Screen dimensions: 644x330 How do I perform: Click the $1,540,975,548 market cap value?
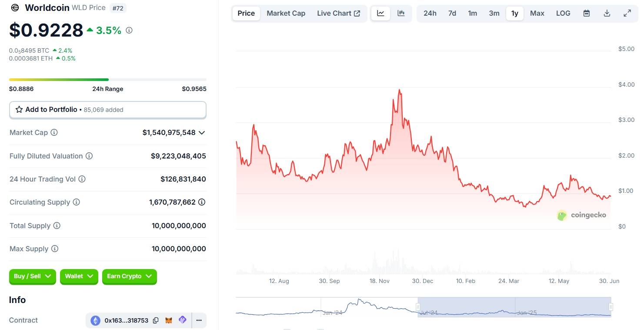pyautogui.click(x=169, y=132)
